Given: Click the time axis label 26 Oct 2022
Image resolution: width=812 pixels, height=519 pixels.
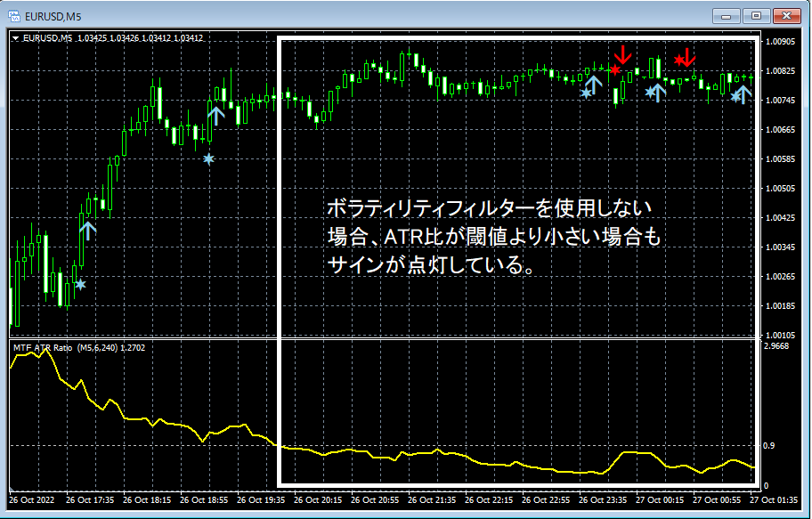Looking at the screenshot, I should pyautogui.click(x=31, y=500).
